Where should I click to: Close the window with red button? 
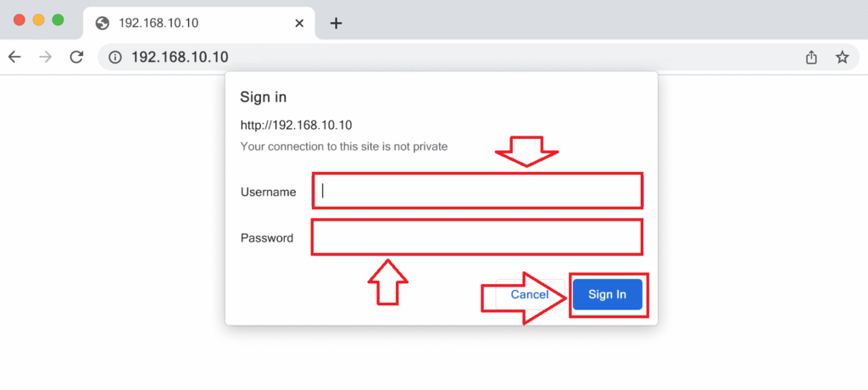pyautogui.click(x=19, y=19)
